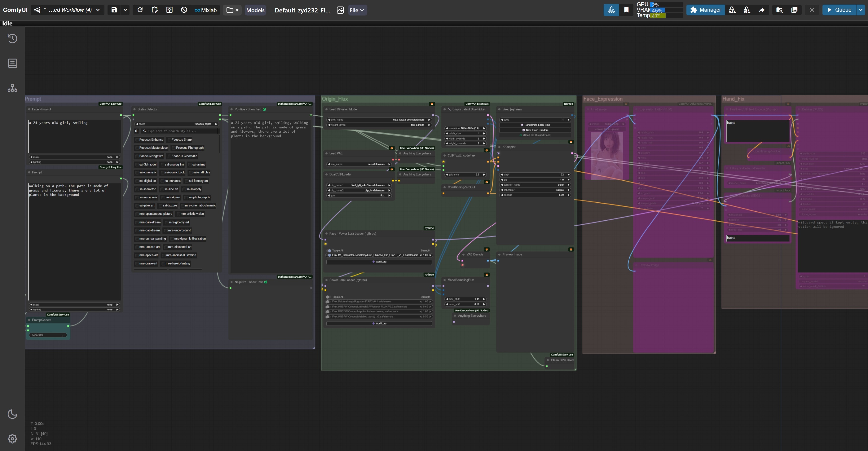Open the image gallery icon
The height and width of the screenshot is (451, 868).
794,10
